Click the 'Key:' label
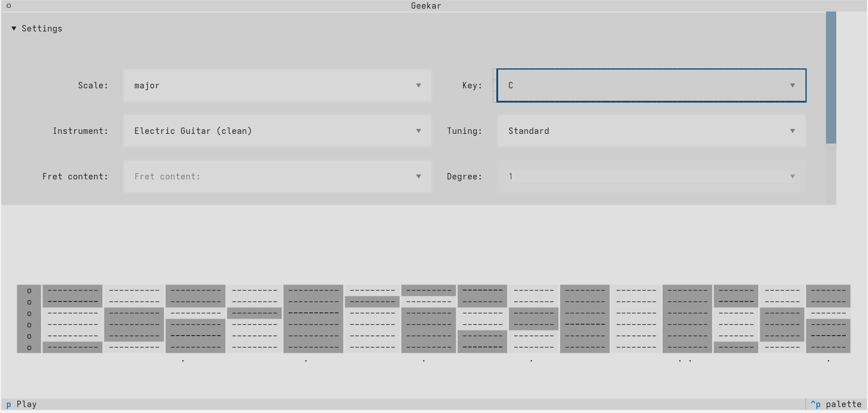This screenshot has width=868, height=413. tap(472, 85)
